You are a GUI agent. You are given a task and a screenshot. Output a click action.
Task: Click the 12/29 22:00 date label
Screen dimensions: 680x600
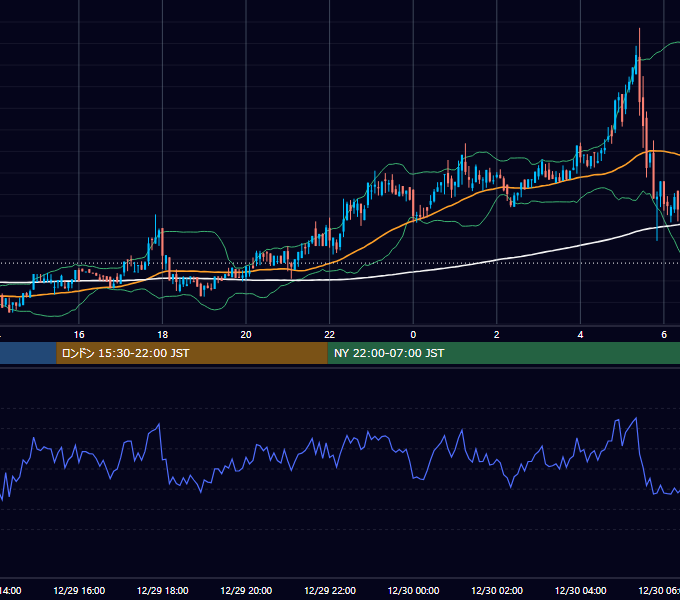tap(330, 590)
